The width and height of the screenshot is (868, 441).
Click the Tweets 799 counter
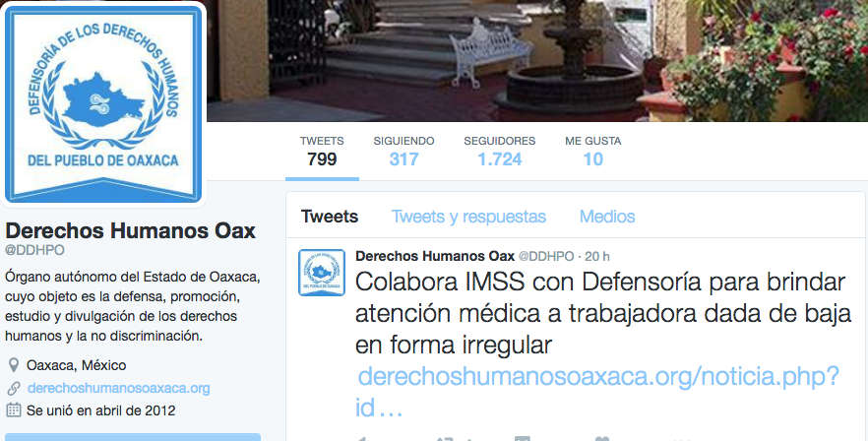[x=322, y=152]
